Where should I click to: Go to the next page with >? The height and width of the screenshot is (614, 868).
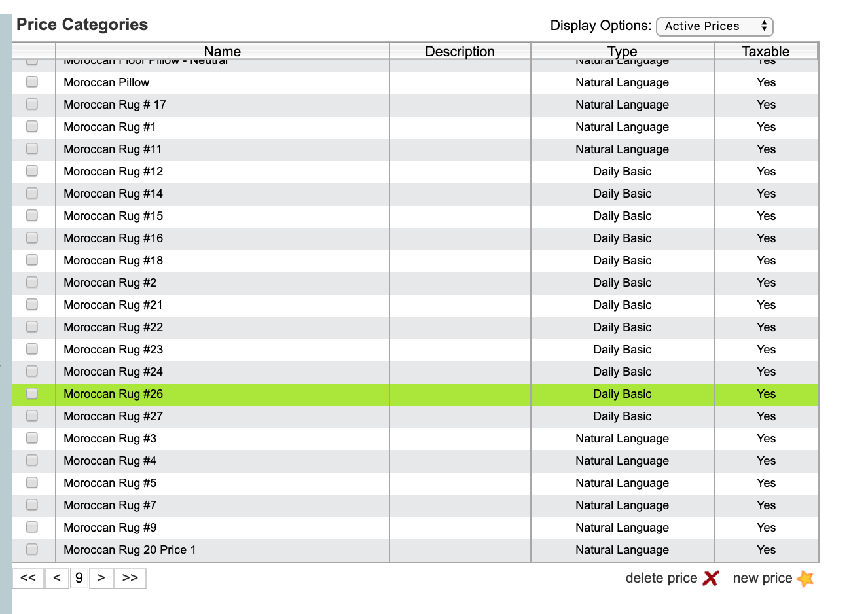tap(101, 578)
